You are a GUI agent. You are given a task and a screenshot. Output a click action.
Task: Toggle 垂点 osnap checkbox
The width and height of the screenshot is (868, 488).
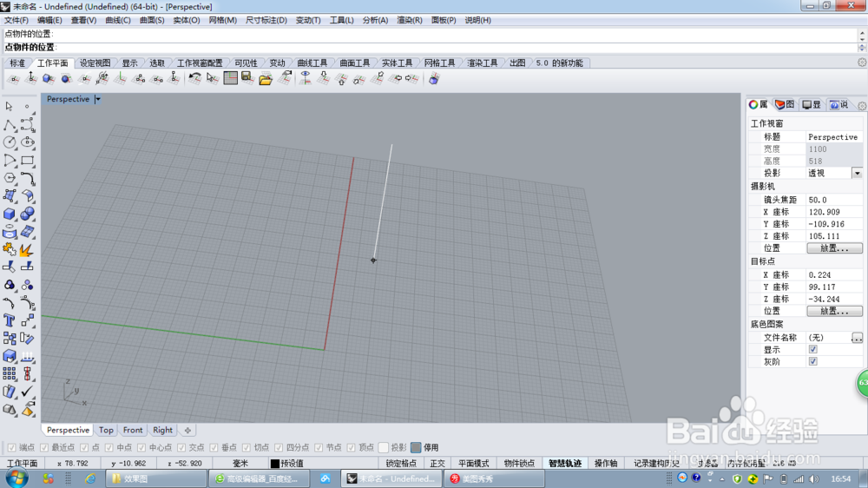[214, 447]
